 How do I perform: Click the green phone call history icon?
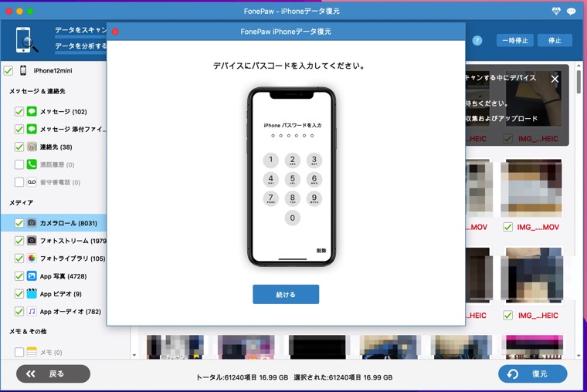32,164
